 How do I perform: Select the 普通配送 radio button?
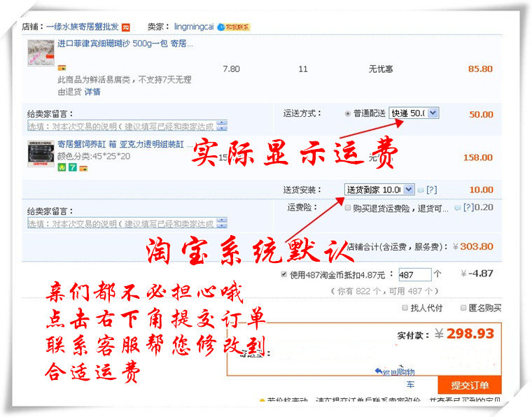tap(347, 113)
